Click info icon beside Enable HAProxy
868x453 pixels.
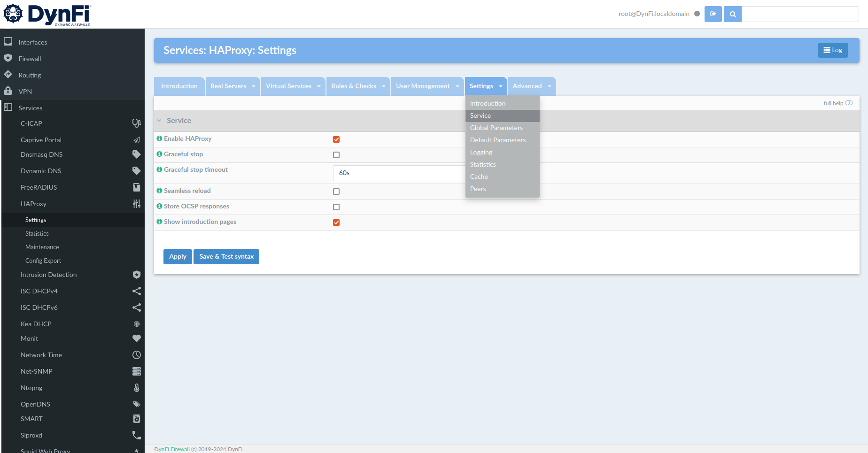[x=159, y=138]
